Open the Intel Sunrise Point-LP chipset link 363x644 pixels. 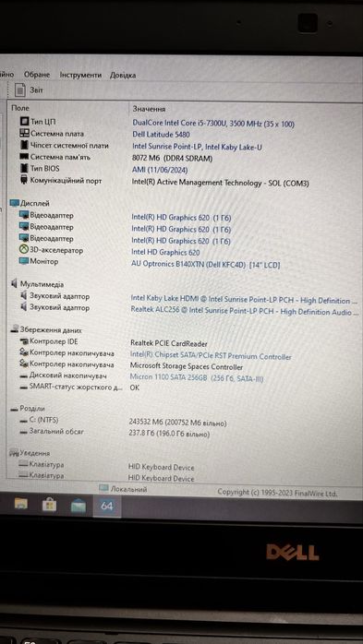click(x=197, y=147)
